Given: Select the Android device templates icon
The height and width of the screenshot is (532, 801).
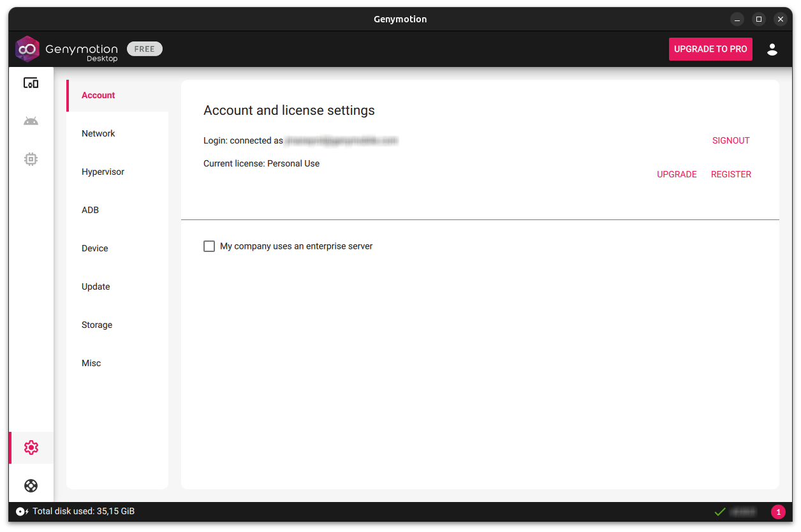Looking at the screenshot, I should 31,121.
